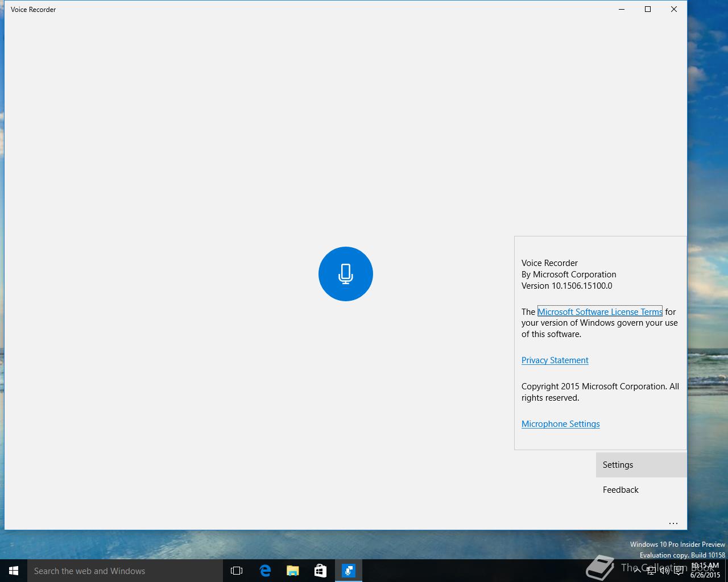Open the volume tray icon

664,571
